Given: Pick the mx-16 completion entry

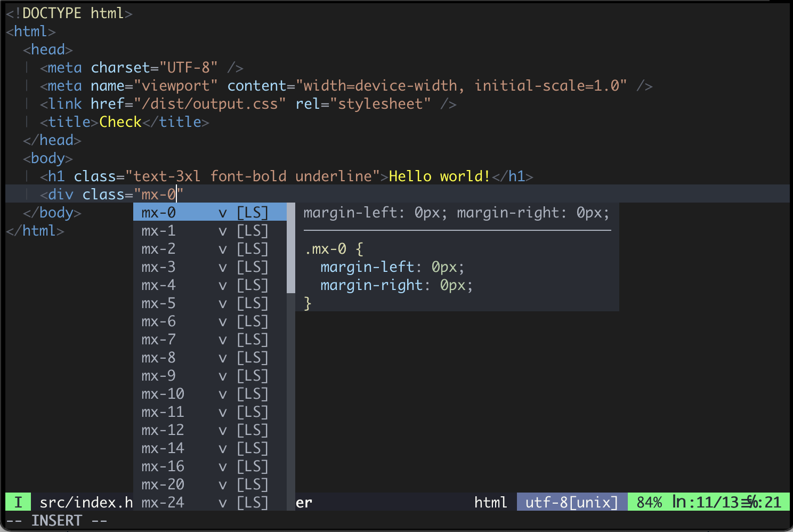Looking at the screenshot, I should 210,466.
